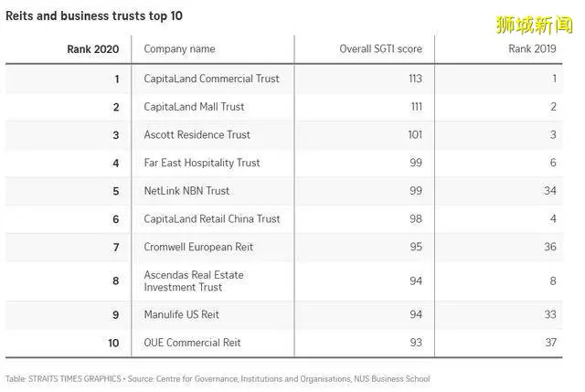Select NetLink NBN Trust company name
The image size is (585, 392).
click(186, 191)
